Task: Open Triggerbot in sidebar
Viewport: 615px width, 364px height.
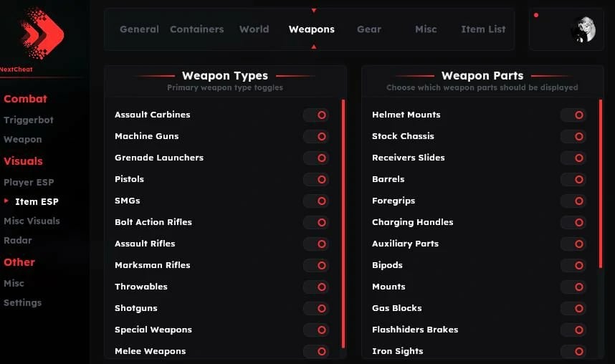Action: click(x=29, y=120)
